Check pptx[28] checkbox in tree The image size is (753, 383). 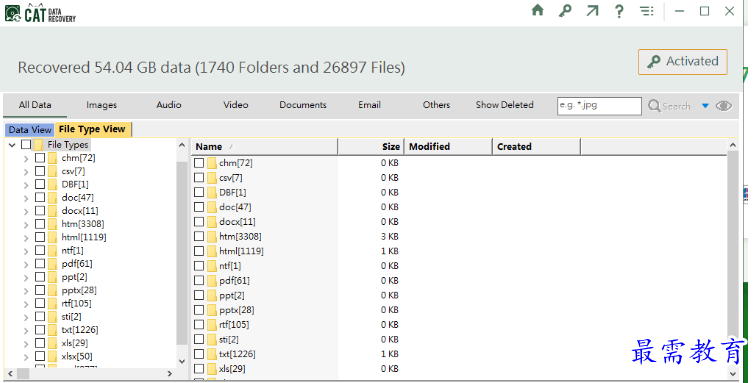(x=40, y=290)
